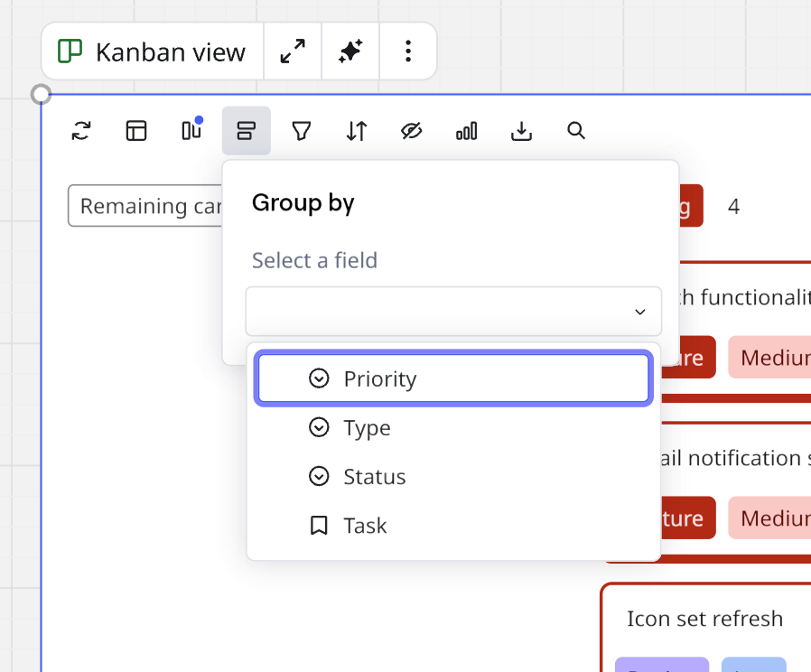The width and height of the screenshot is (811, 672).
Task: Click the refresh sync icon in toolbar
Action: 81,132
